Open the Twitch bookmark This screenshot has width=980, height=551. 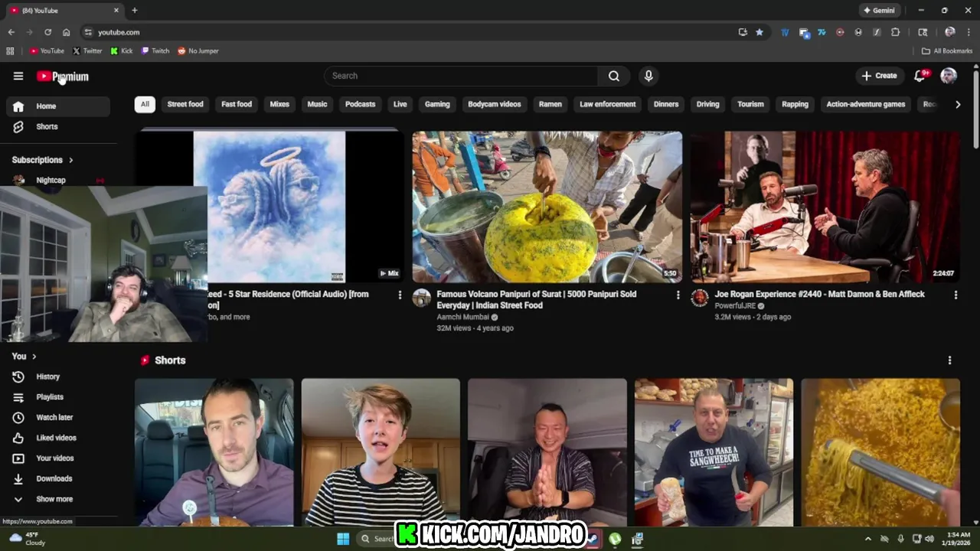coord(155,51)
